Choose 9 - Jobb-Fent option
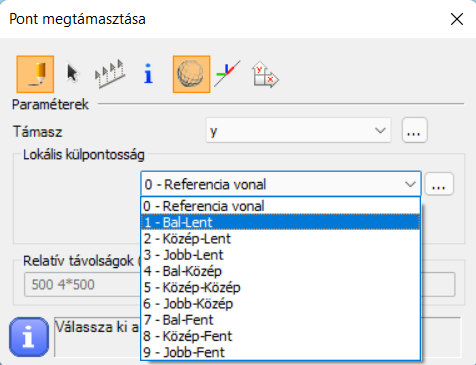 point(281,352)
